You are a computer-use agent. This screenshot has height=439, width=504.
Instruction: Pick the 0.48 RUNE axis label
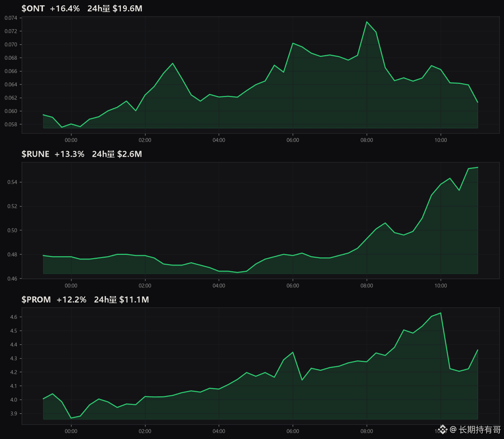tap(12, 255)
